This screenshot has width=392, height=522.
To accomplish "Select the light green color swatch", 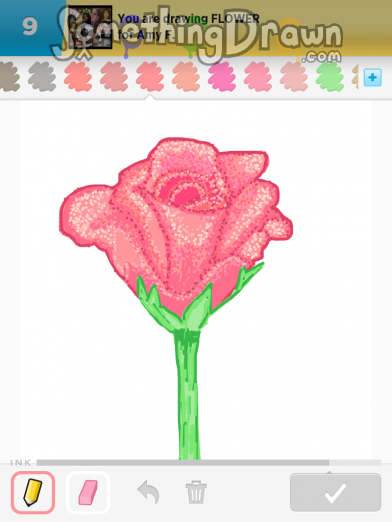I will (x=330, y=77).
